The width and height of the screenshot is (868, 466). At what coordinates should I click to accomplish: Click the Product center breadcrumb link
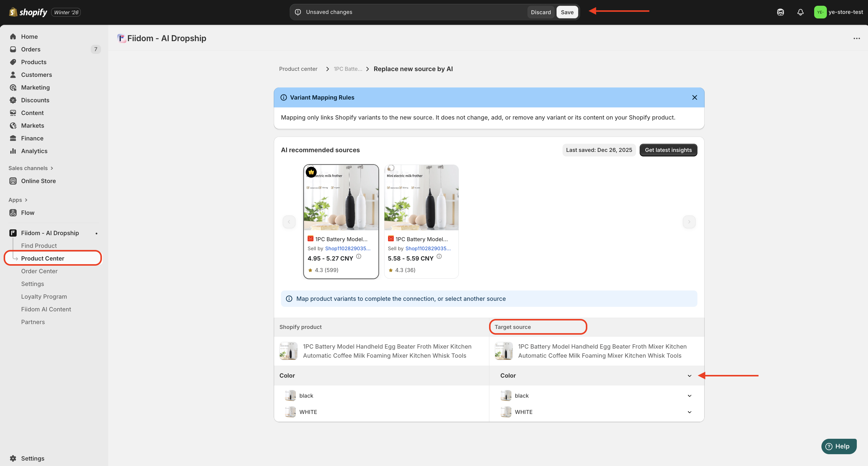coord(298,69)
